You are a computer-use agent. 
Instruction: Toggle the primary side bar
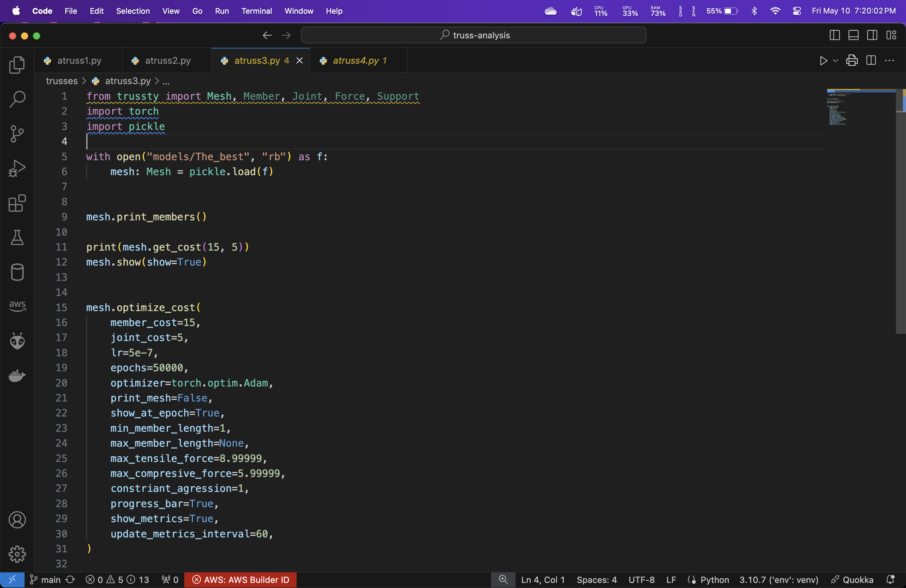(x=834, y=35)
